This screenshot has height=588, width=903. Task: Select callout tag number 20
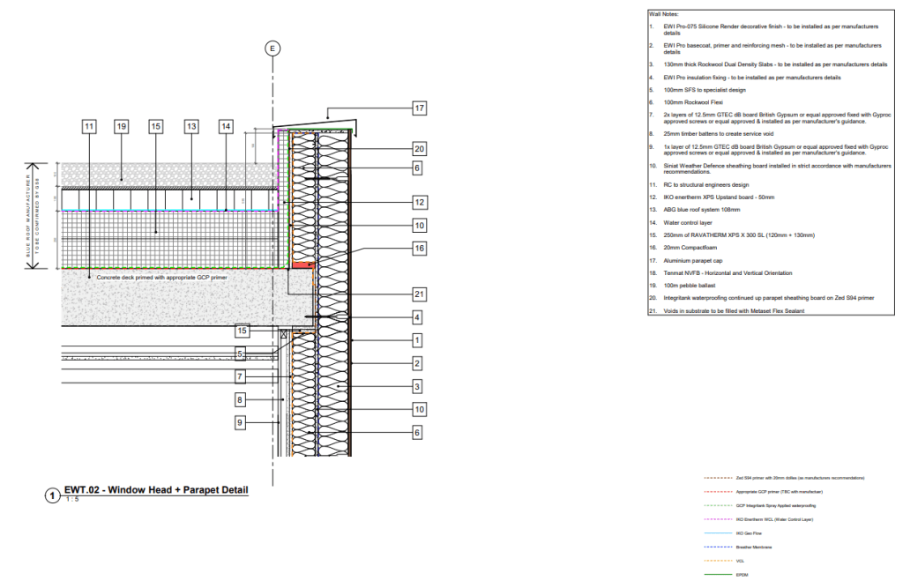419,149
